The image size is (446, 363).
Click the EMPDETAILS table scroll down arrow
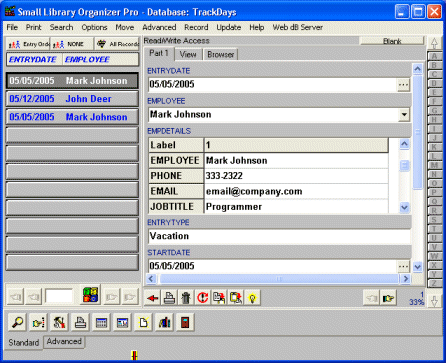pyautogui.click(x=404, y=207)
